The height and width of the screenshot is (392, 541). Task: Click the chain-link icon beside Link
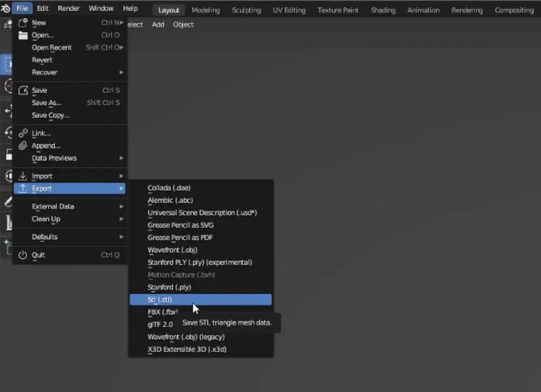[23, 133]
